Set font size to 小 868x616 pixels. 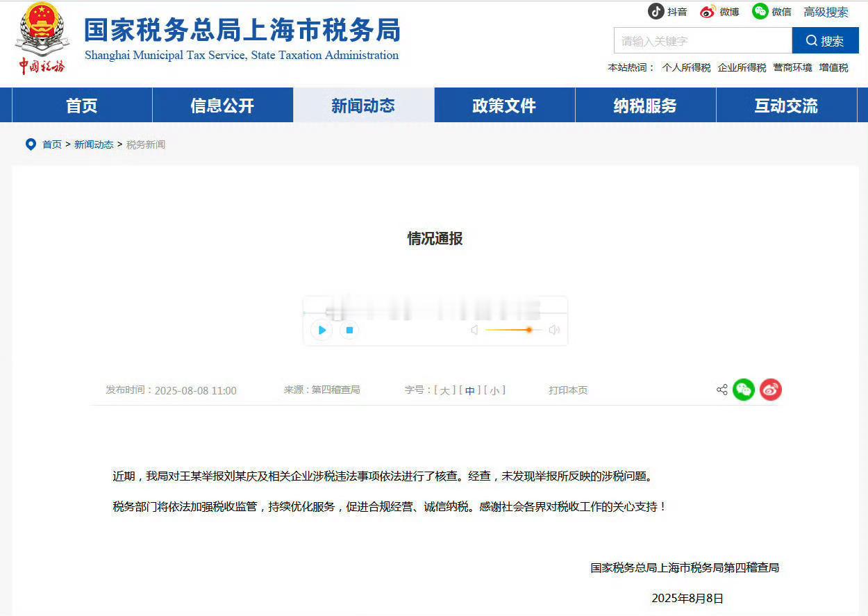(494, 390)
